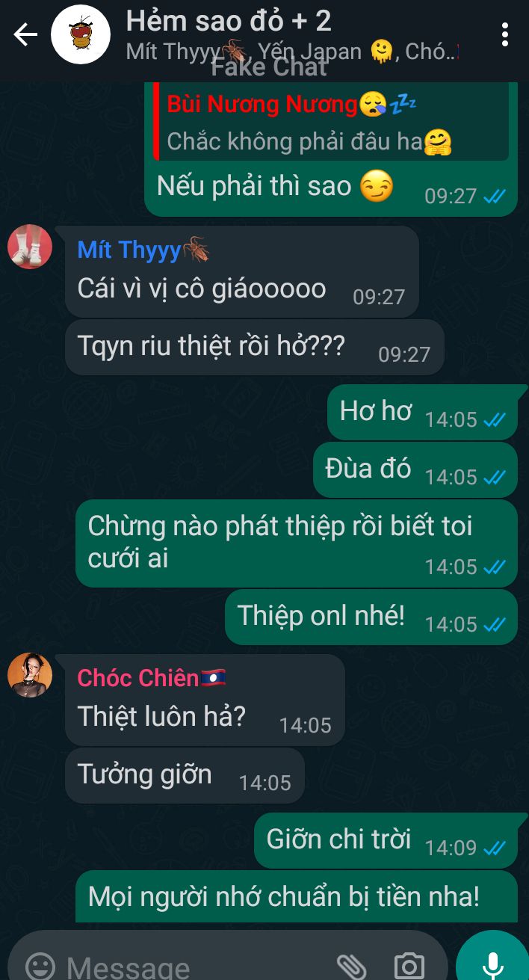Screen dimensions: 529x980
Task: Tap the microphone voice record button
Action: pyautogui.click(x=492, y=960)
